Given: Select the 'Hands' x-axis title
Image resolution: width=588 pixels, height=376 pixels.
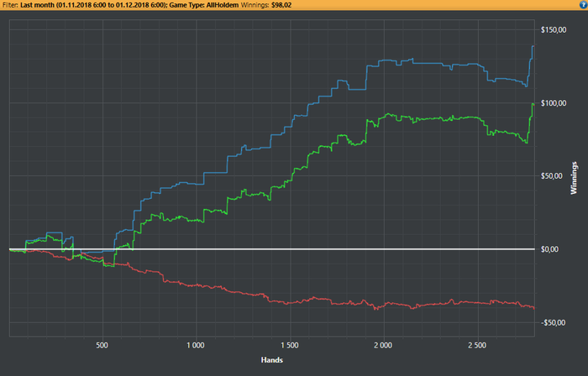Looking at the screenshot, I should [x=272, y=360].
